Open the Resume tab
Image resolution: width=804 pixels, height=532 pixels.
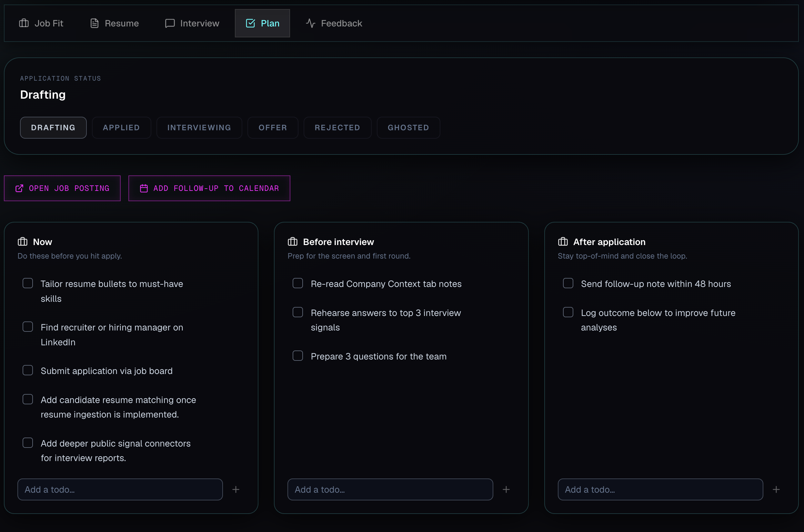tap(115, 23)
